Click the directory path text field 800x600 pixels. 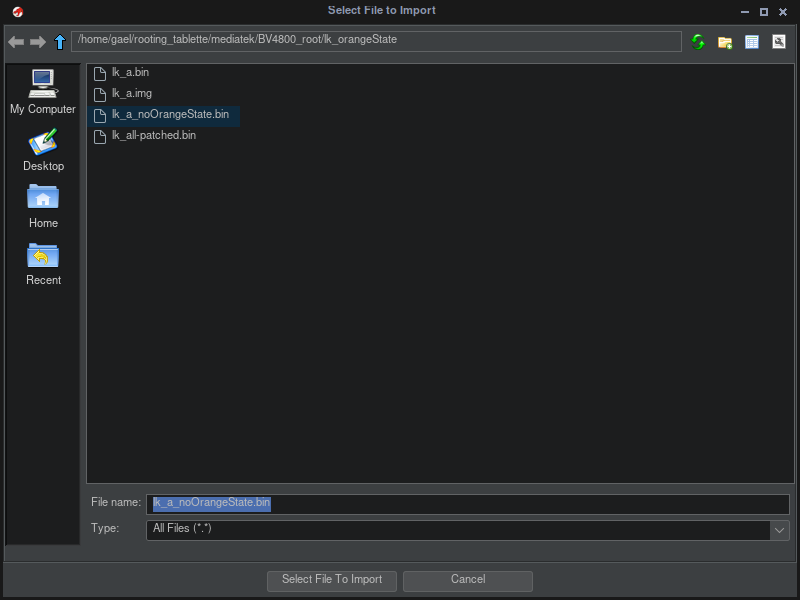point(376,41)
